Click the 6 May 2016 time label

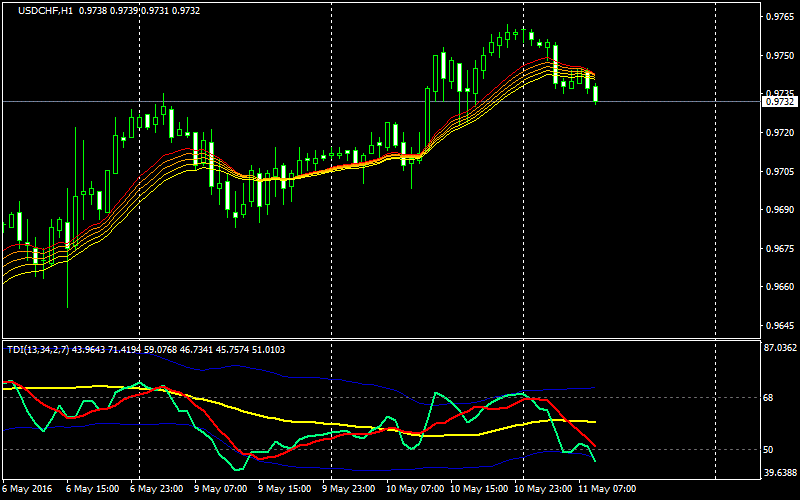point(29,490)
